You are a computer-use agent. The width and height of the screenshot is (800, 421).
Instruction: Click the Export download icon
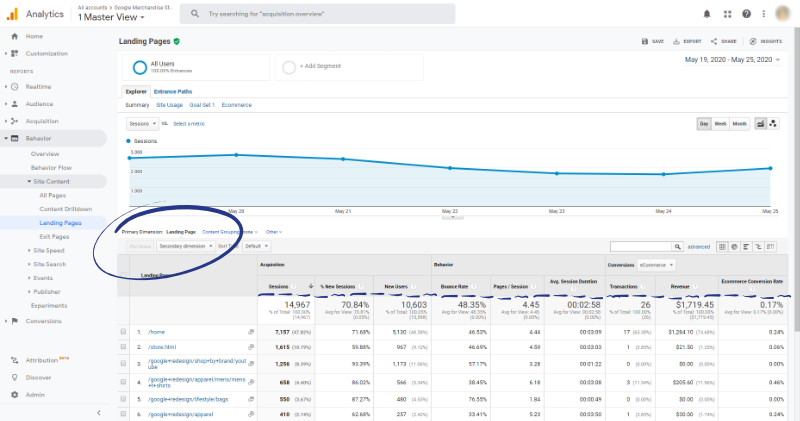point(676,41)
